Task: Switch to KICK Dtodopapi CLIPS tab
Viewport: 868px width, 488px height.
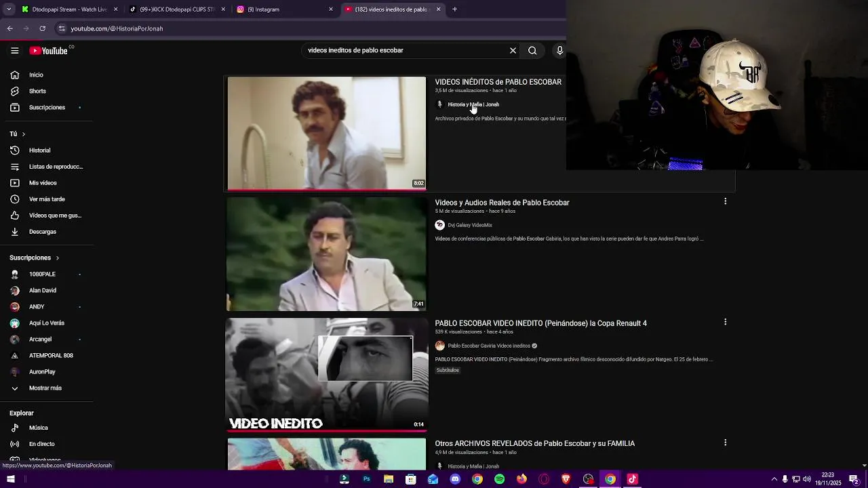Action: (x=178, y=9)
